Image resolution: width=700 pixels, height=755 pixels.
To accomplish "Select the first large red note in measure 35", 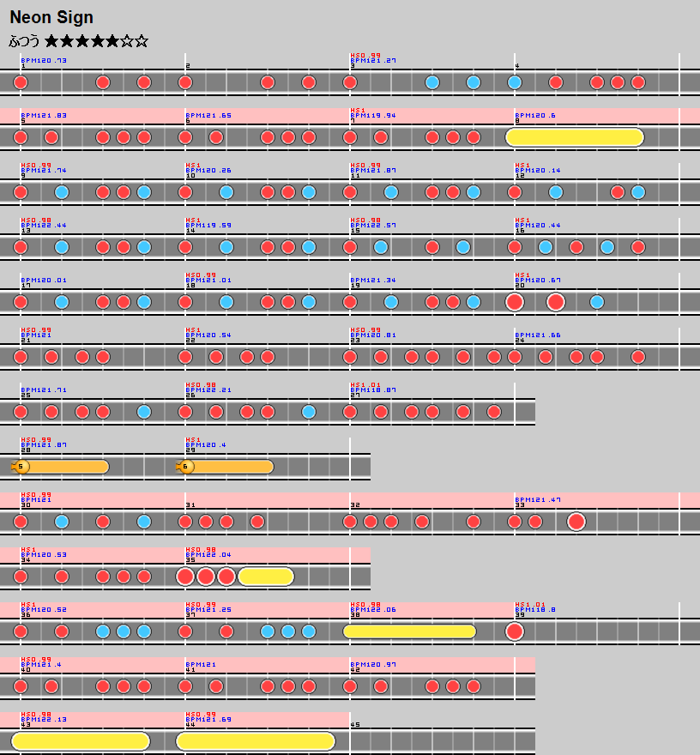I will point(185,577).
